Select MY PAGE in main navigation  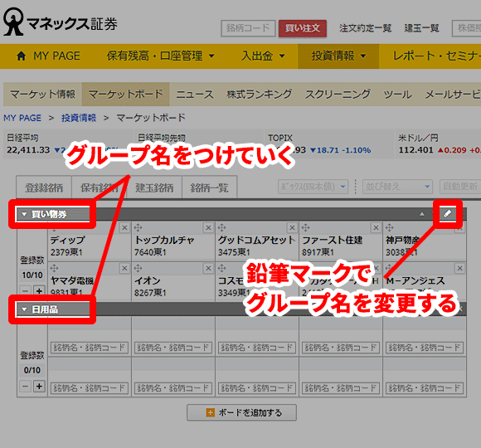point(48,56)
